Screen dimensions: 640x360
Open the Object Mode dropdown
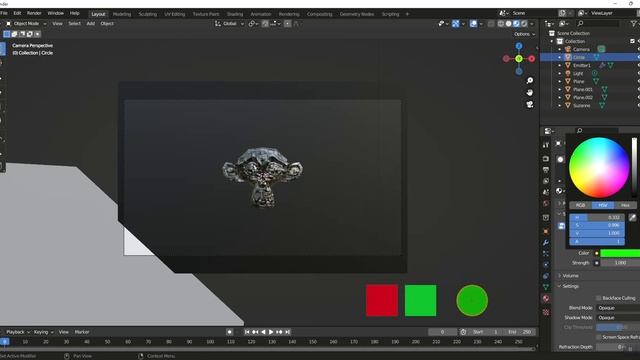point(26,24)
